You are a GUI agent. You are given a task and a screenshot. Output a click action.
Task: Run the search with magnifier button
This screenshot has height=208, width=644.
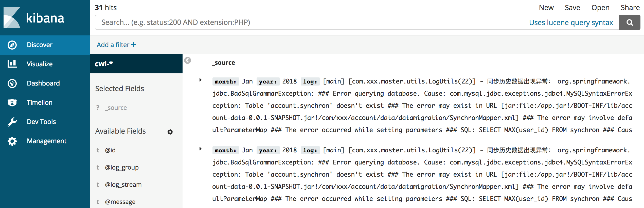point(630,23)
